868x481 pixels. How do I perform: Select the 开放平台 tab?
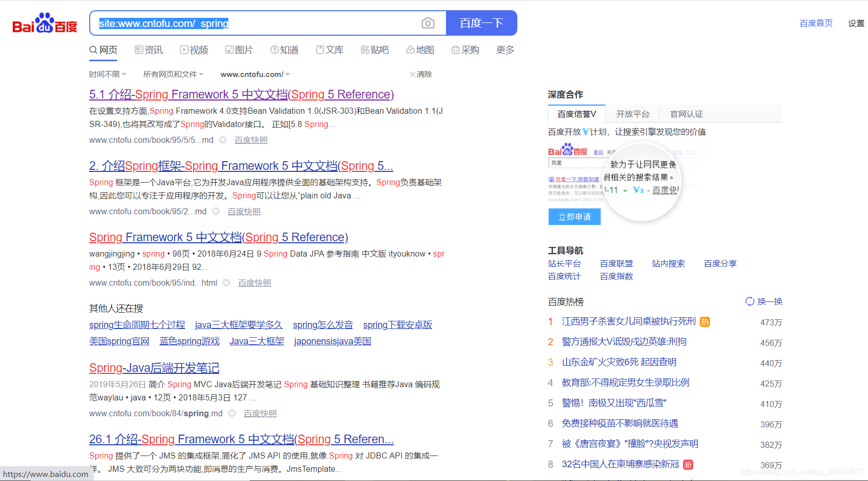click(633, 114)
